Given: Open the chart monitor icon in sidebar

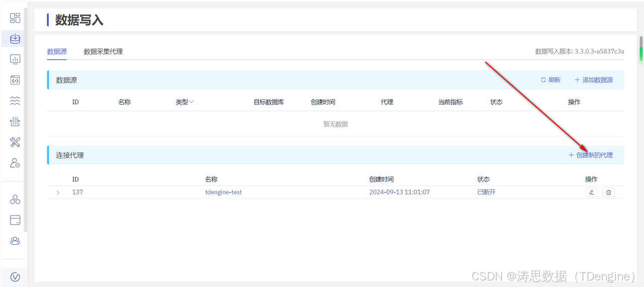Looking at the screenshot, I should [x=15, y=59].
